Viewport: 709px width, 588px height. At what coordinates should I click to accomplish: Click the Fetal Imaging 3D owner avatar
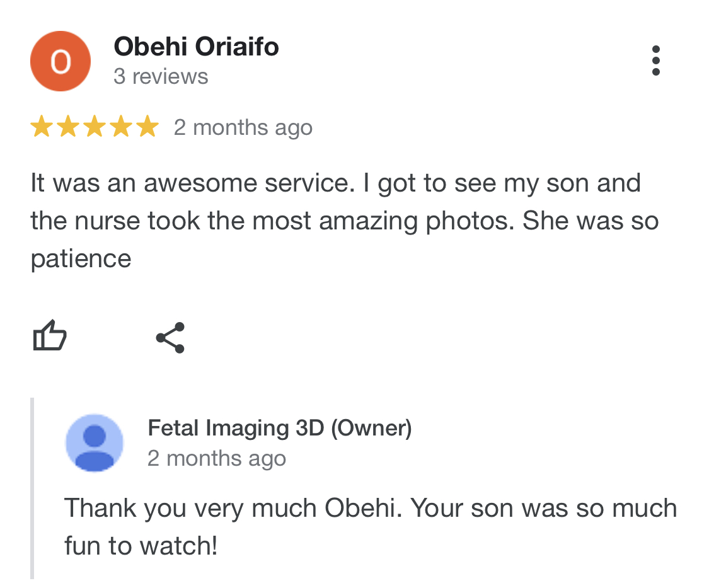tap(95, 442)
